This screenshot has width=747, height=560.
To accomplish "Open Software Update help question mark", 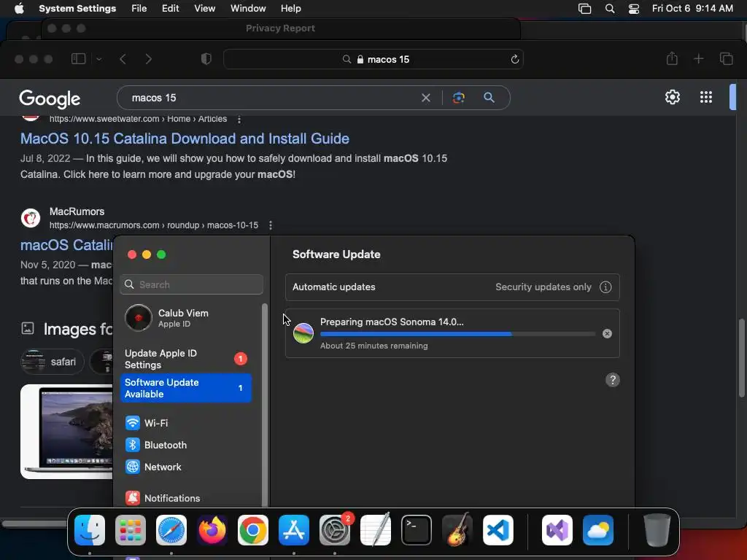I will click(613, 380).
